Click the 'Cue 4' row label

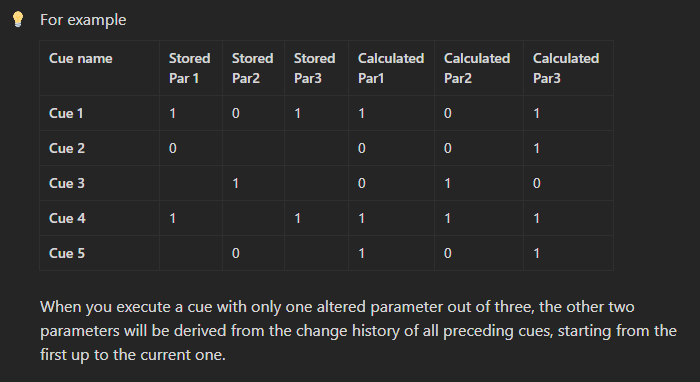click(x=67, y=218)
